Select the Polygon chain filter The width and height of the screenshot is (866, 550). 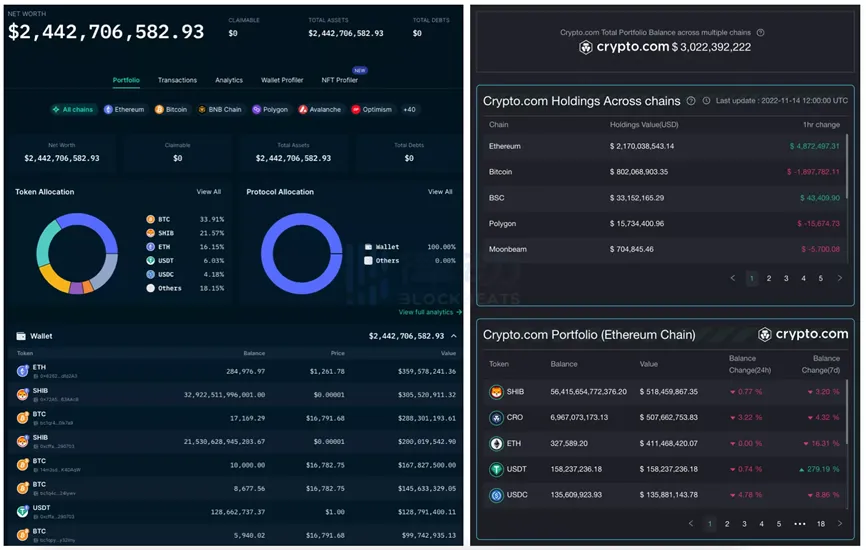point(270,109)
